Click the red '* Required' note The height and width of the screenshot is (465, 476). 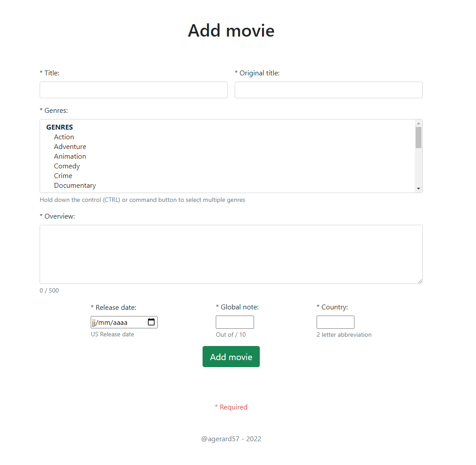pos(231,407)
